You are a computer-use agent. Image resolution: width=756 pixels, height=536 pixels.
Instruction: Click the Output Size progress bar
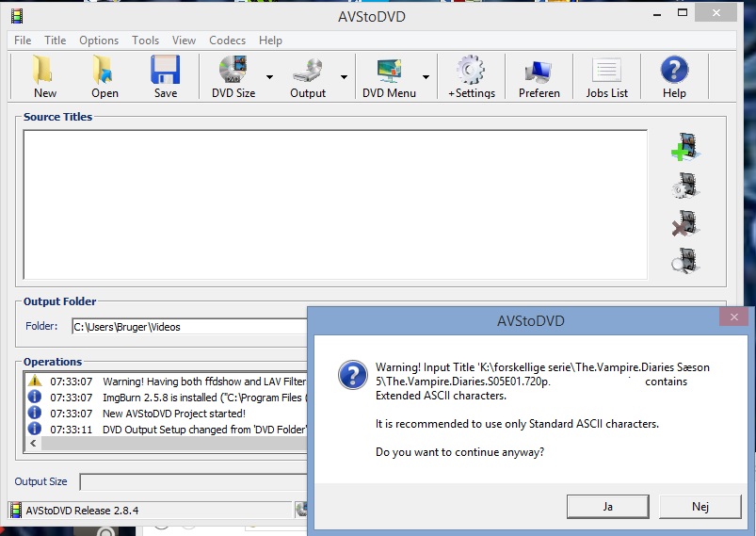point(193,481)
